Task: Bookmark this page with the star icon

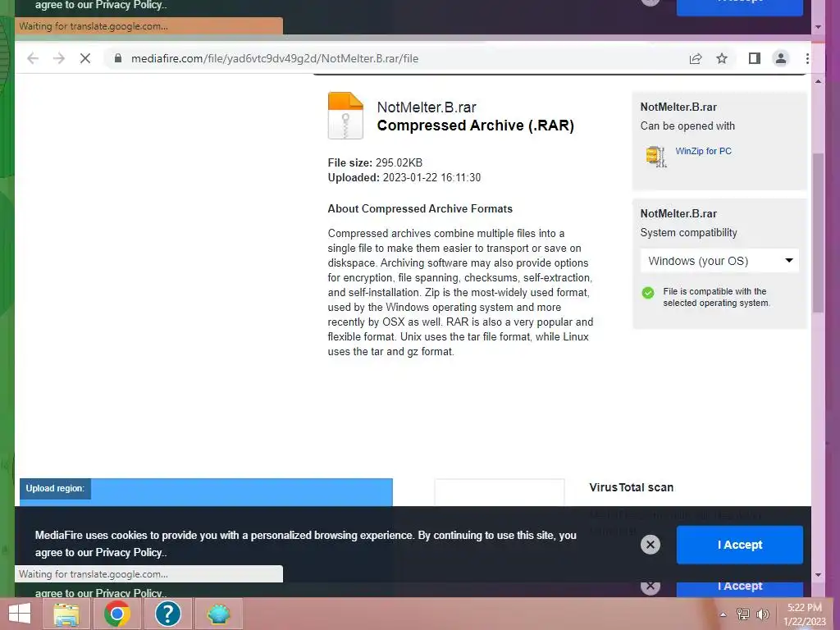Action: (x=722, y=58)
